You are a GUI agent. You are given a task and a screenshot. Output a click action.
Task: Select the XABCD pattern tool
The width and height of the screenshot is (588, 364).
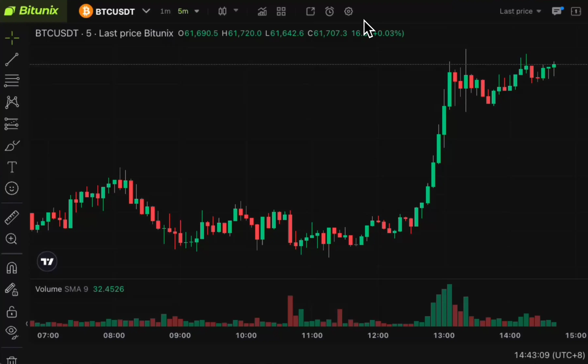coord(12,102)
